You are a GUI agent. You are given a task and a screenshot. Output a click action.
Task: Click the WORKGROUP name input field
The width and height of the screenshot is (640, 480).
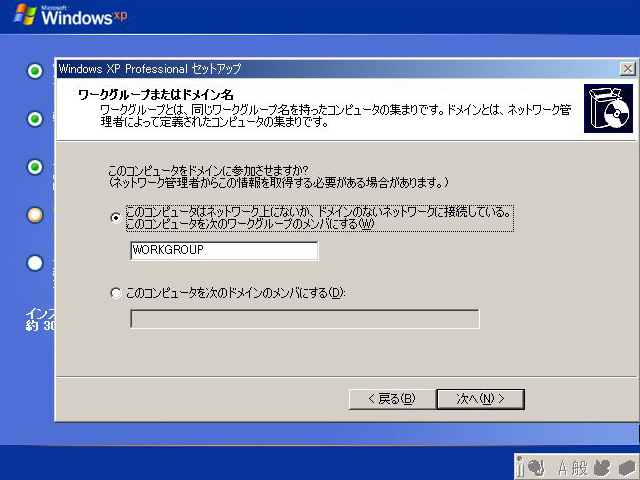(224, 250)
